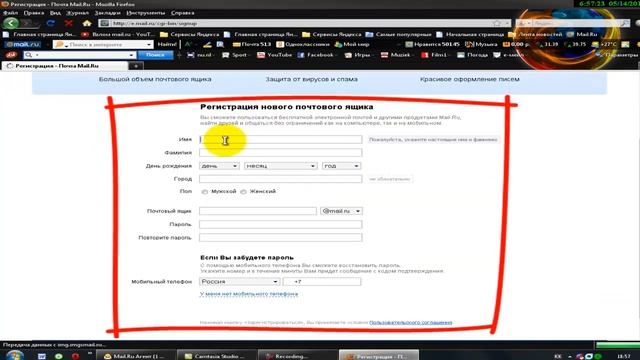Viewport: 640px width, 360px height.
Task: Open Sport shortcut on the toolbar
Action: pos(235,55)
